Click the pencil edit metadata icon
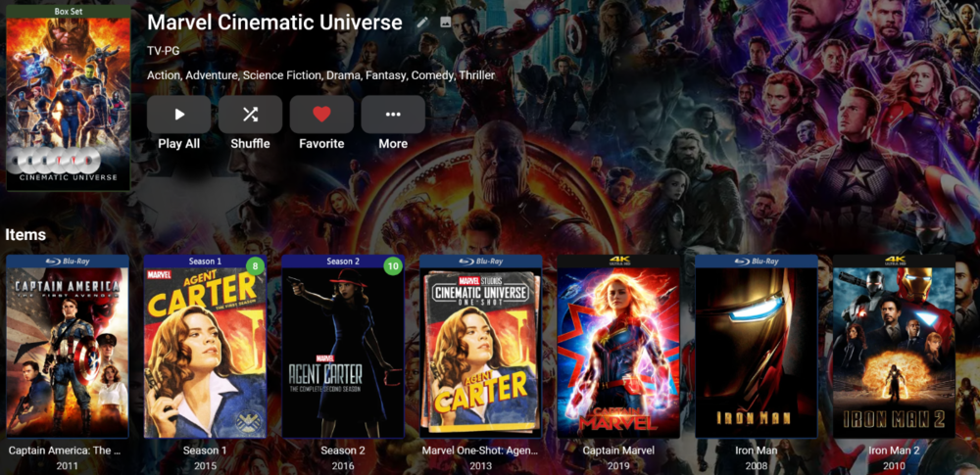 pos(423,23)
